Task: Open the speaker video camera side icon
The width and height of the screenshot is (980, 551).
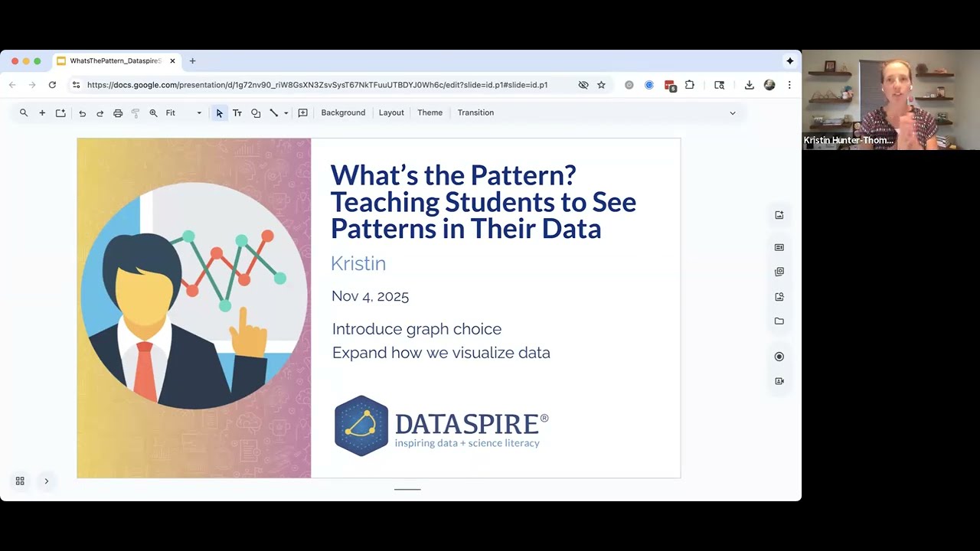Action: pyautogui.click(x=779, y=381)
